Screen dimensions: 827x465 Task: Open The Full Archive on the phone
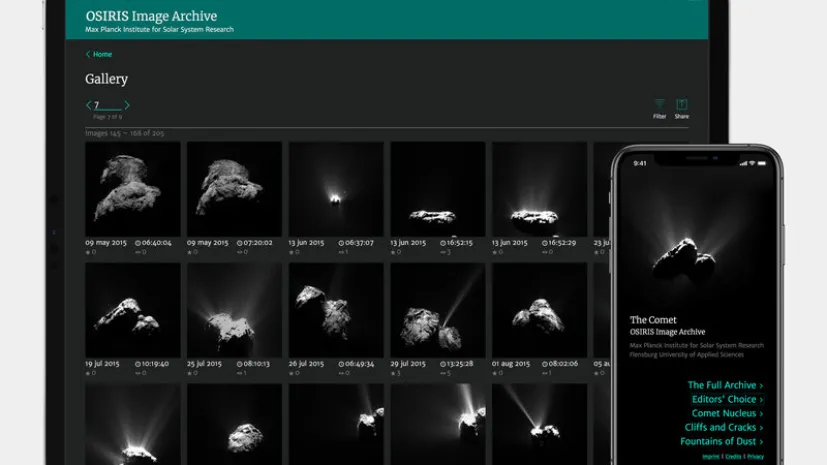(x=722, y=385)
